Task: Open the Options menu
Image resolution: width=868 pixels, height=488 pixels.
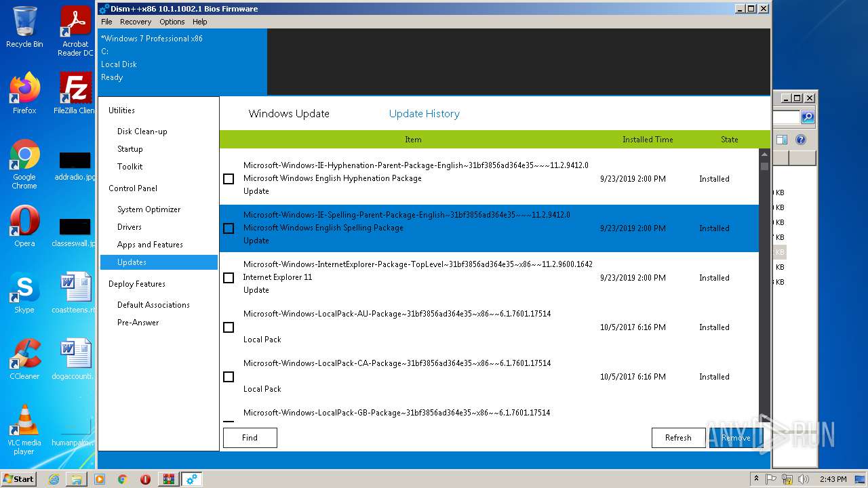Action: point(172,22)
